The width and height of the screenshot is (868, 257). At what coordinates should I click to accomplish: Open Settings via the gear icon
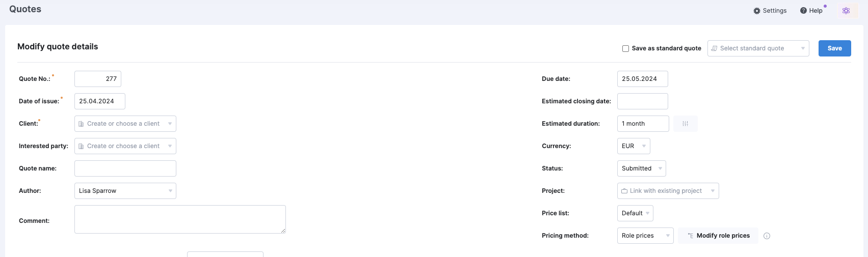757,11
